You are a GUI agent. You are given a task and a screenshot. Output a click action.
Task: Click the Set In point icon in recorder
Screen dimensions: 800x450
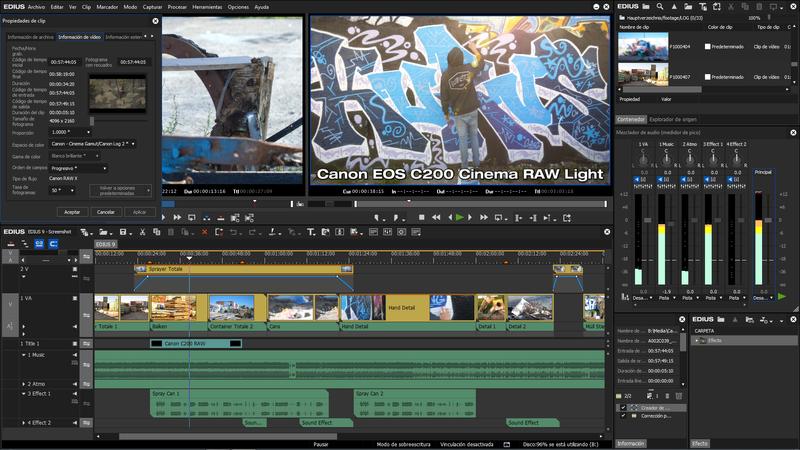coord(377,218)
